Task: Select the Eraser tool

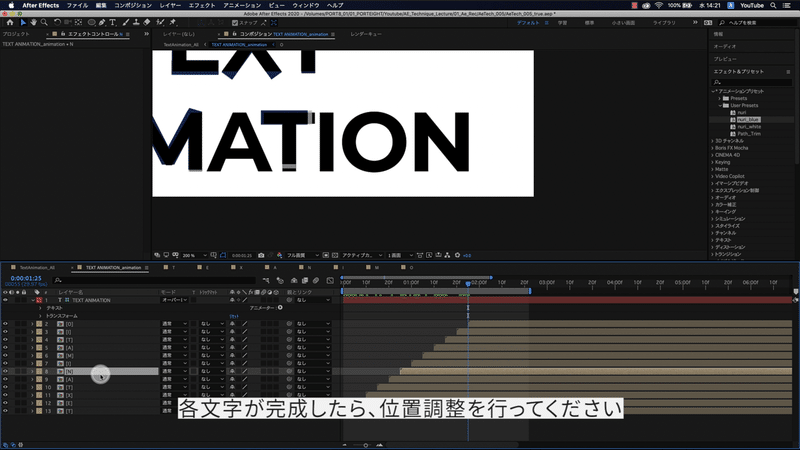Action: [147, 22]
